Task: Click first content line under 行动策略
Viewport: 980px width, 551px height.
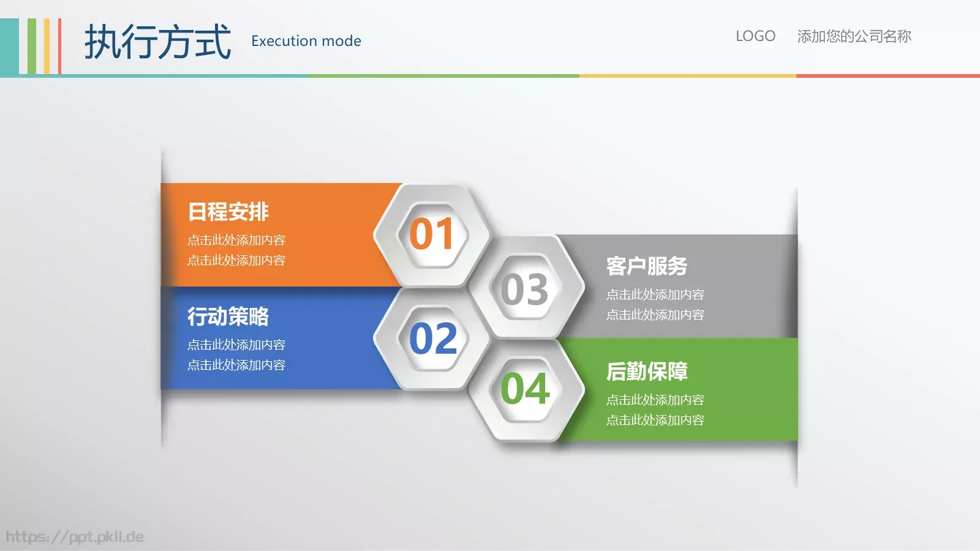Action: 236,345
